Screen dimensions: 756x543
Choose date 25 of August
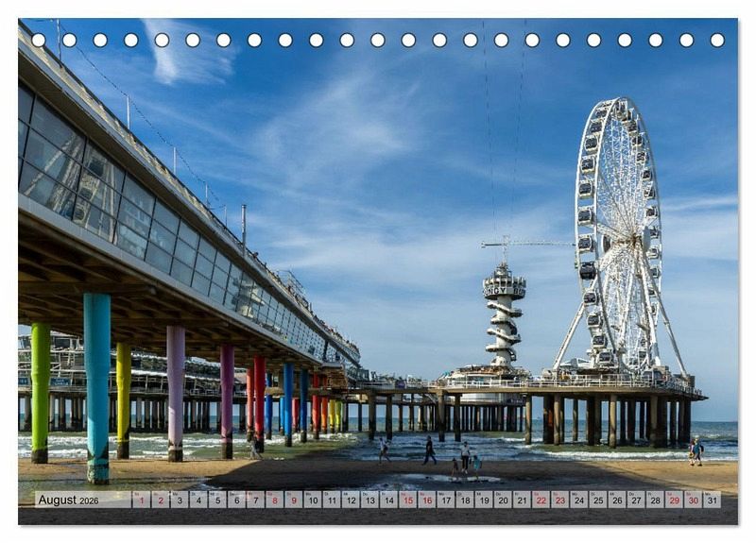point(598,500)
